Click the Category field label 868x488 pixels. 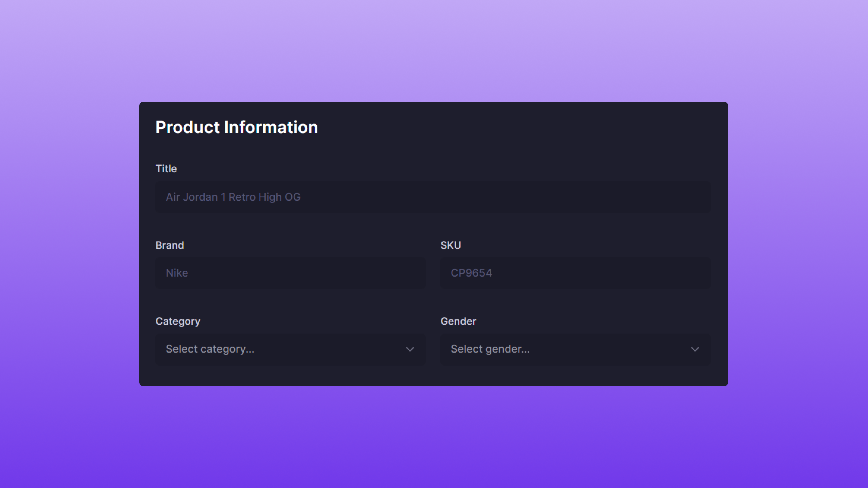coord(178,321)
